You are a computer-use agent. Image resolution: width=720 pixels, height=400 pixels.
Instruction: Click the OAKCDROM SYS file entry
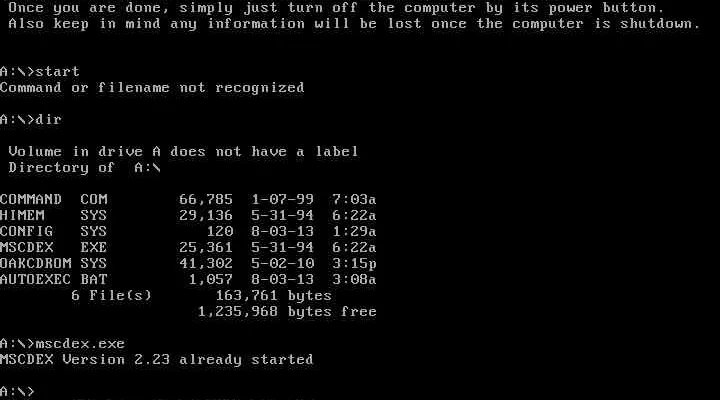click(x=188, y=264)
